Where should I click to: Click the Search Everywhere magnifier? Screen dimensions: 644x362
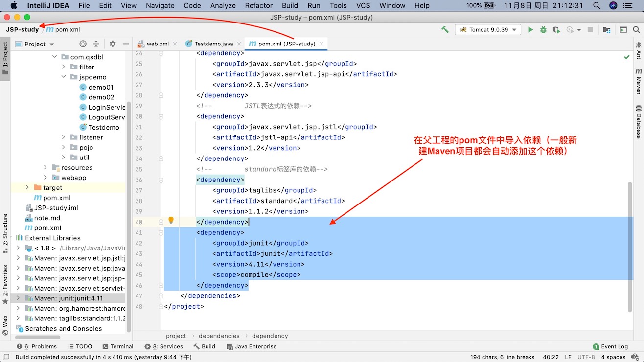(x=637, y=30)
